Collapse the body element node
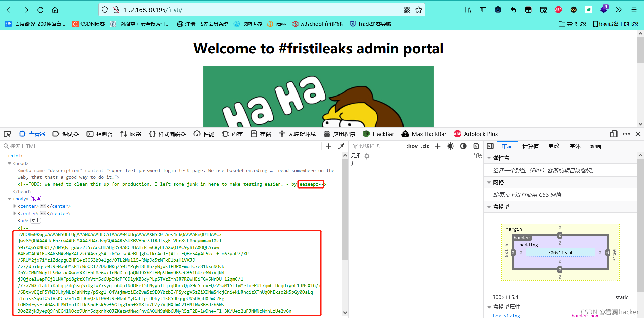Image resolution: width=644 pixels, height=318 pixels. [10, 199]
